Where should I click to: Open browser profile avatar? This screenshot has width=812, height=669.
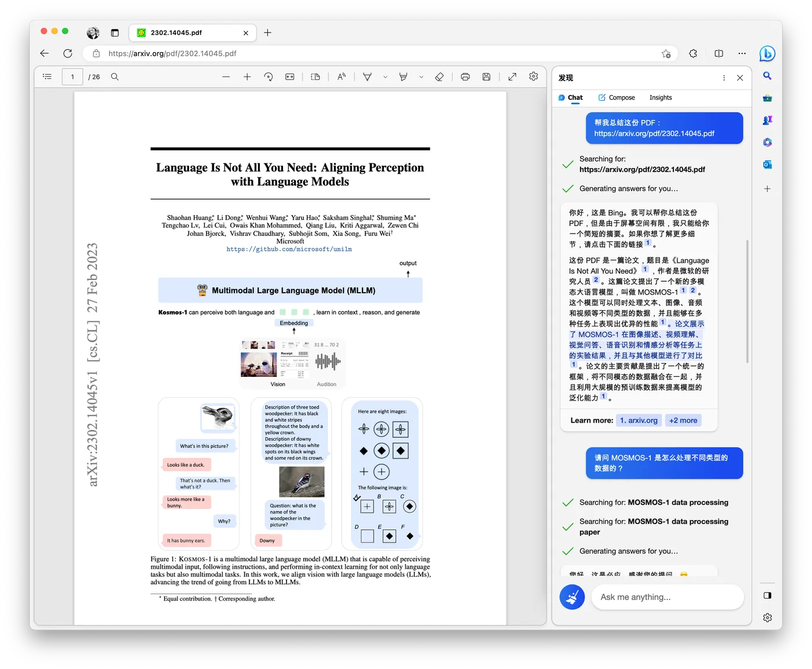tap(93, 33)
